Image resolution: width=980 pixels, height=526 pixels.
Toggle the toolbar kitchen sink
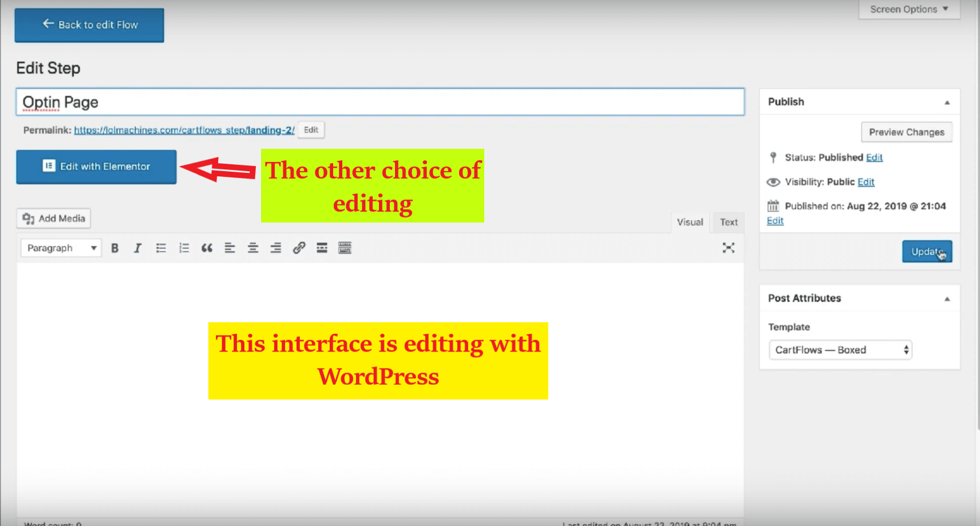[345, 248]
